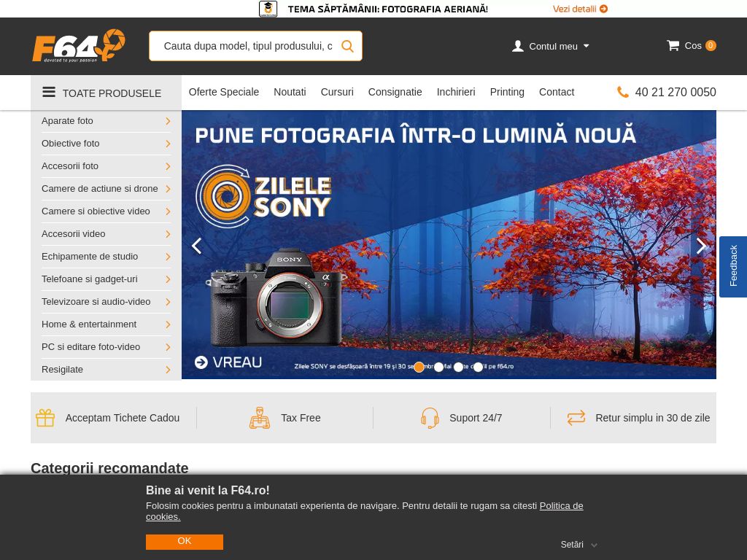Open the Inchirieri menu item
The height and width of the screenshot is (560, 747).
[455, 92]
